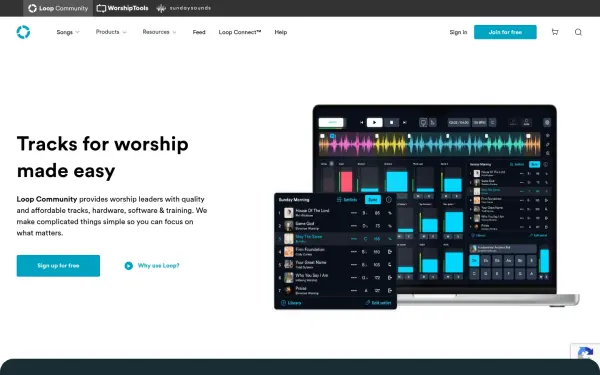Click the play button in the laptop app mockup
This screenshot has height=375, width=600.
[374, 122]
